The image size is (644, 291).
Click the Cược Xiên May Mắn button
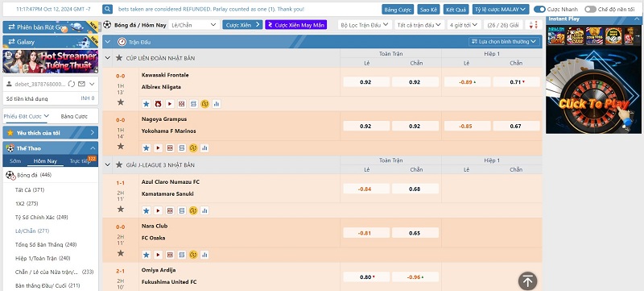(x=295, y=25)
